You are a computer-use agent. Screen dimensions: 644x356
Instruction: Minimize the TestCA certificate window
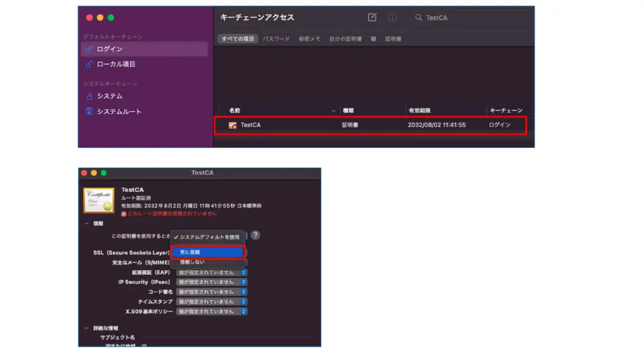(x=94, y=173)
